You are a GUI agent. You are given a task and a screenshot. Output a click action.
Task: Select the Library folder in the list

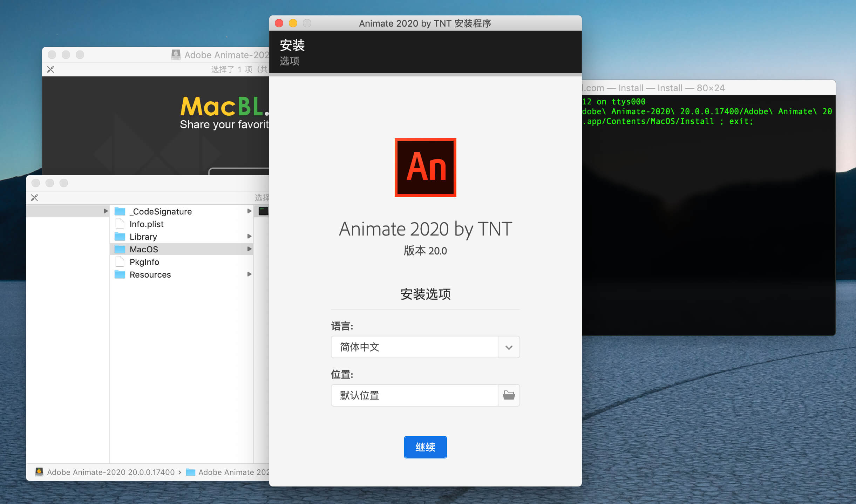(x=143, y=237)
